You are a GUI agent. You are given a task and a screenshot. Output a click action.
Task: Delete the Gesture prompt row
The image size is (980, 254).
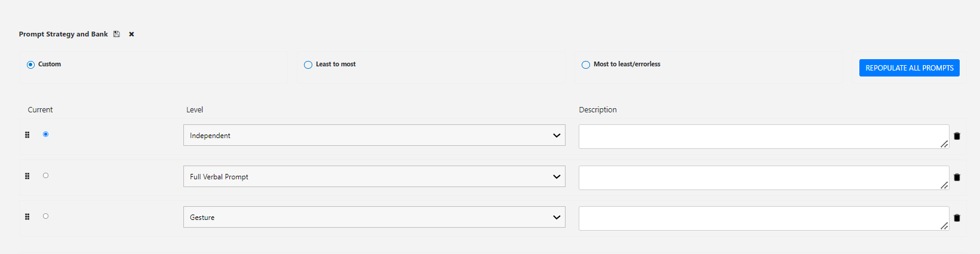(957, 218)
